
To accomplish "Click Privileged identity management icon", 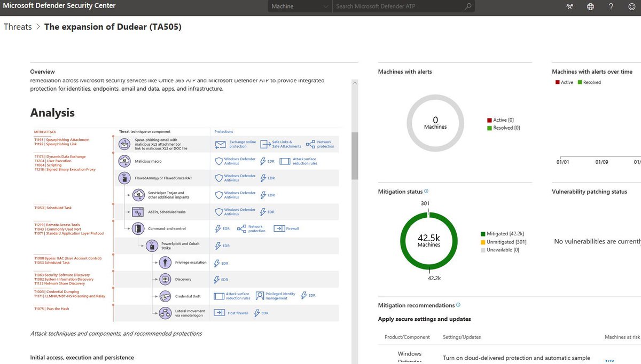I will [x=260, y=296].
